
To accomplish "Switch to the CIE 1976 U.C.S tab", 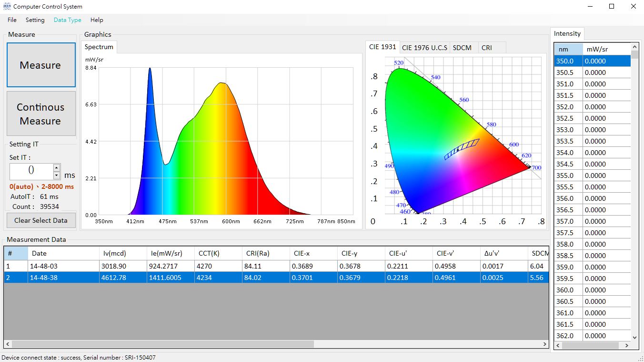I will click(424, 48).
